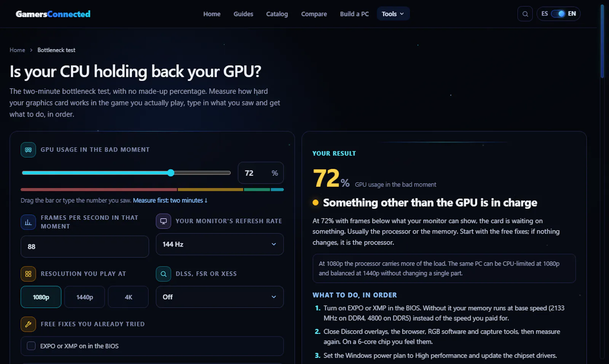
Task: Click the frames per second chart icon
Action: pyautogui.click(x=28, y=222)
